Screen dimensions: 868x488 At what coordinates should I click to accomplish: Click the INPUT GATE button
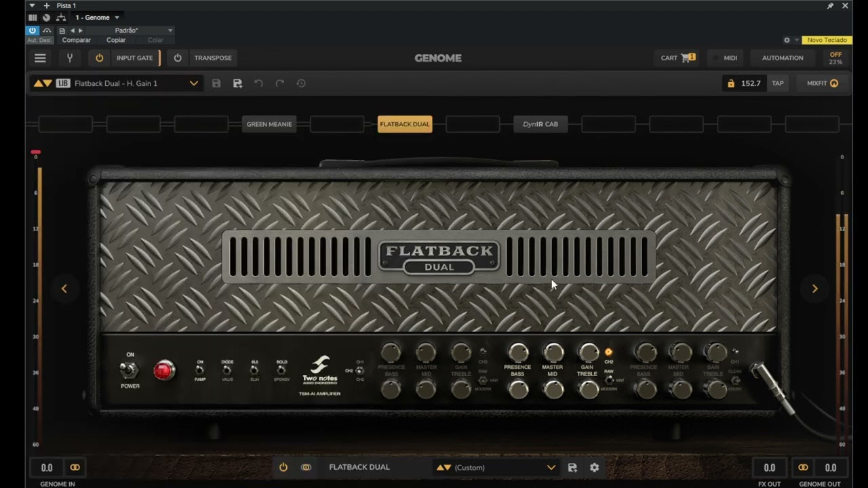click(x=135, y=58)
